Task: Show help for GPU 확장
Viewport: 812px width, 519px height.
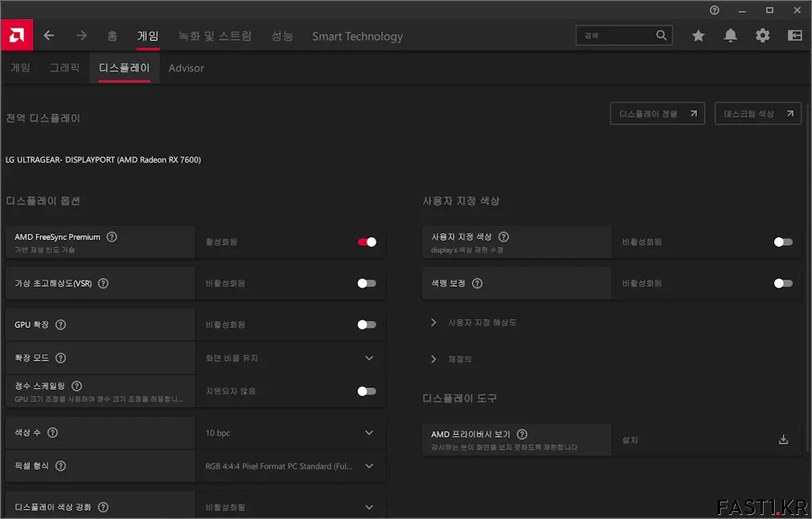Action: 60,324
